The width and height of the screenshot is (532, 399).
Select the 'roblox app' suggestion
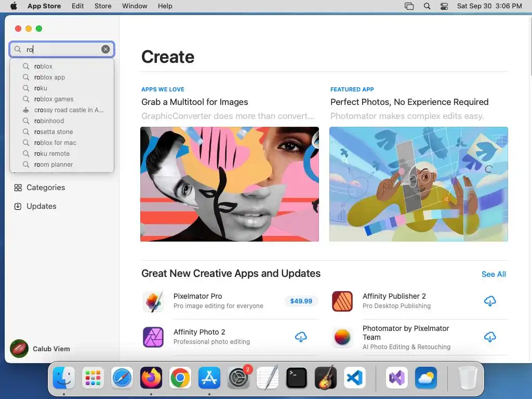click(62, 77)
